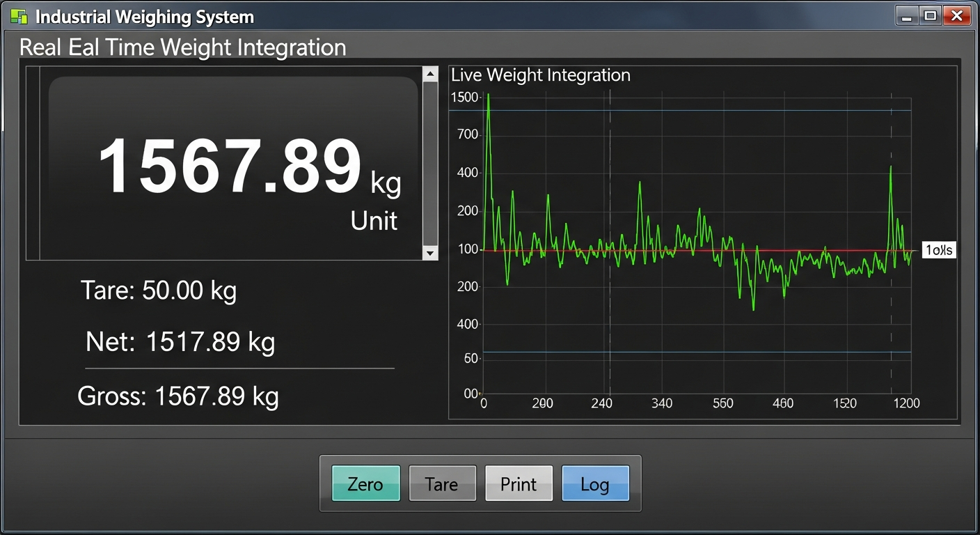Click the scrollbar thumb next to the weight display
980x535 pixels.
tap(430, 164)
